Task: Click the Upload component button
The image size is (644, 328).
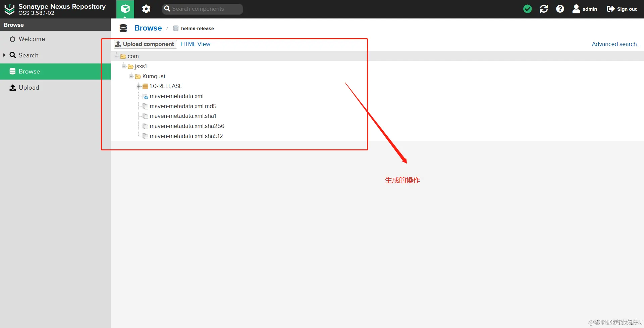Action: pyautogui.click(x=145, y=44)
